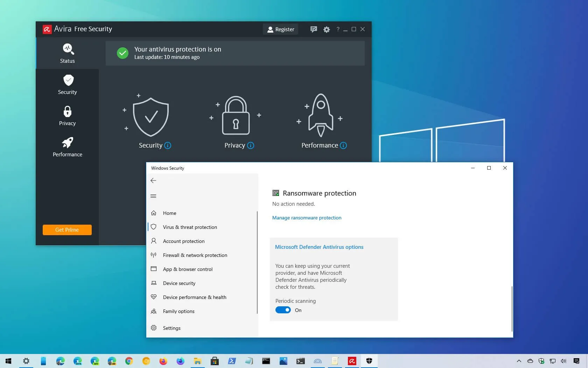View Security details via its info icon
This screenshot has width=588, height=368.
168,145
